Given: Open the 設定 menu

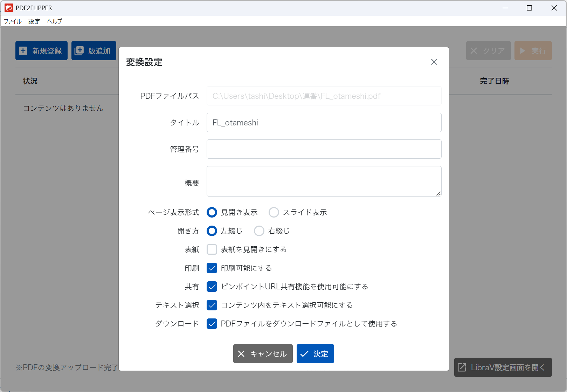Looking at the screenshot, I should click(x=34, y=21).
